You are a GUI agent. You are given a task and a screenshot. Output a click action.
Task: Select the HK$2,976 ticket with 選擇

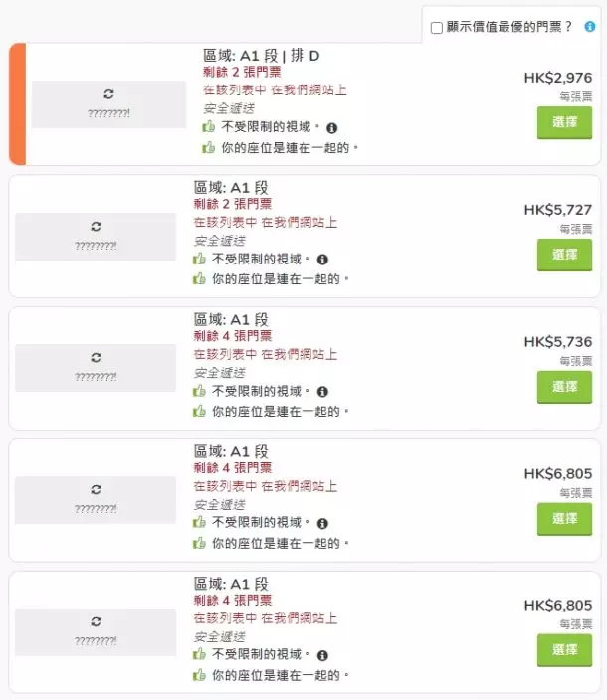(x=564, y=122)
